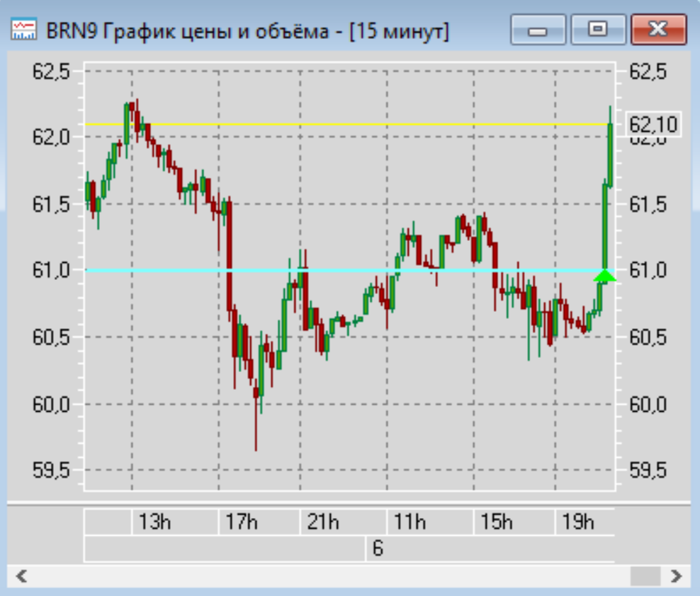Image resolution: width=700 pixels, height=596 pixels.
Task: Click the horizontal scrollbar thumb
Action: [x=645, y=575]
